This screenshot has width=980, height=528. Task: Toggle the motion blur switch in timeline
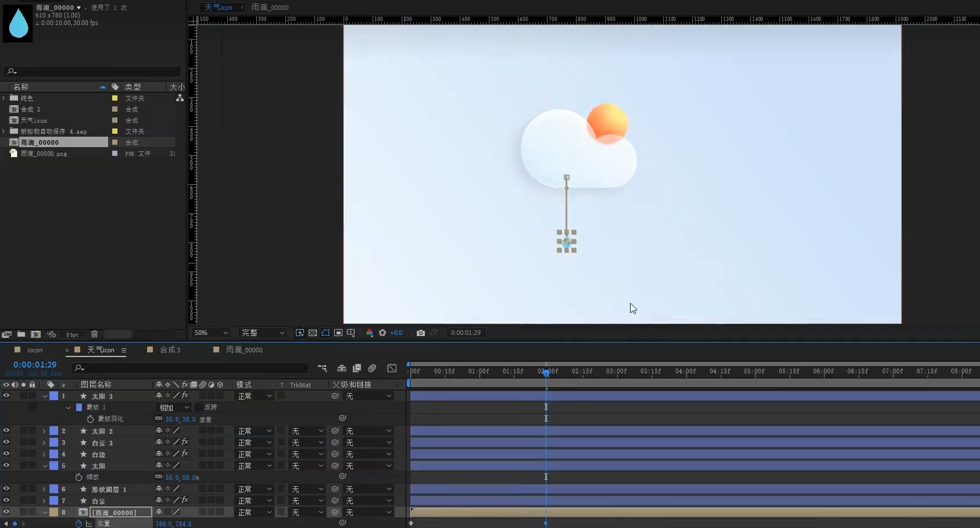pos(372,368)
